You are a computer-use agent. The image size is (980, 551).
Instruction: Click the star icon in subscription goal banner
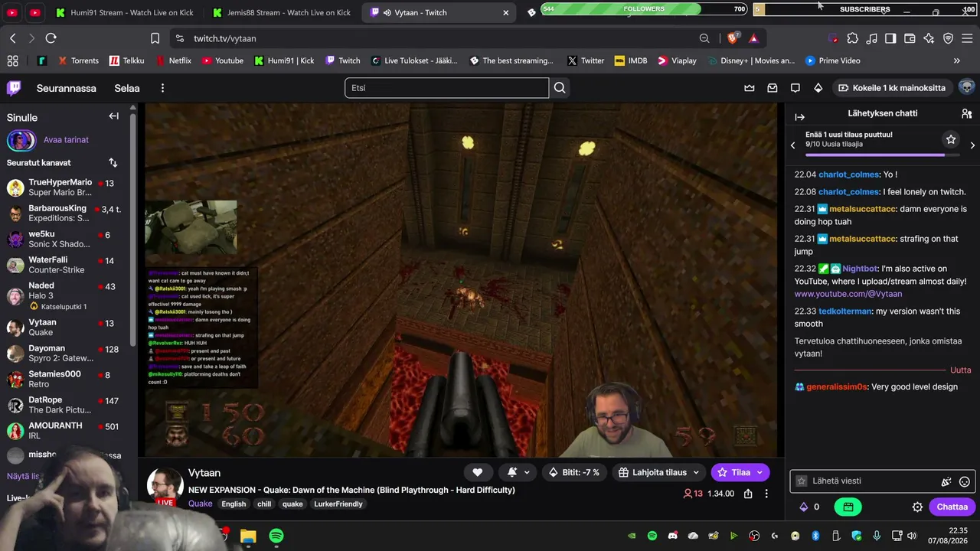click(x=951, y=139)
